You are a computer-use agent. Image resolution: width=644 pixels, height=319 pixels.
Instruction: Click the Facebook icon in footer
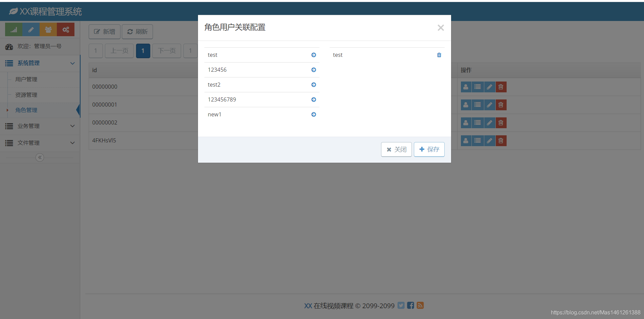410,305
